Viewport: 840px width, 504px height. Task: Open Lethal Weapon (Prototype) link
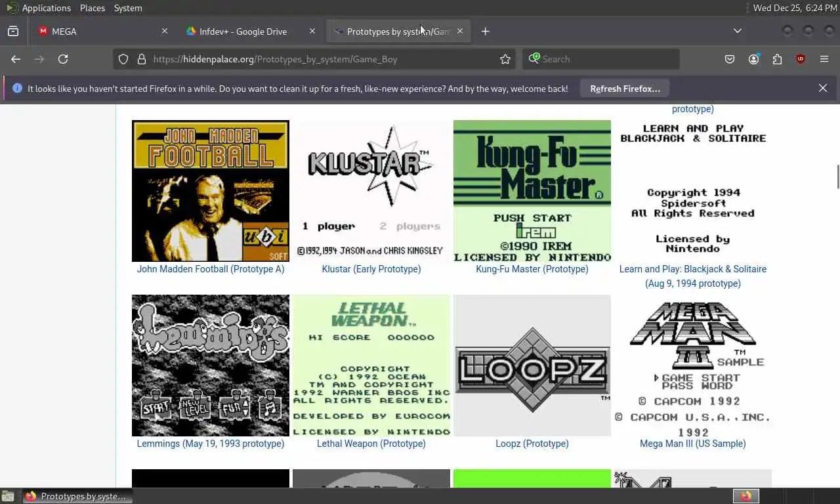click(371, 444)
